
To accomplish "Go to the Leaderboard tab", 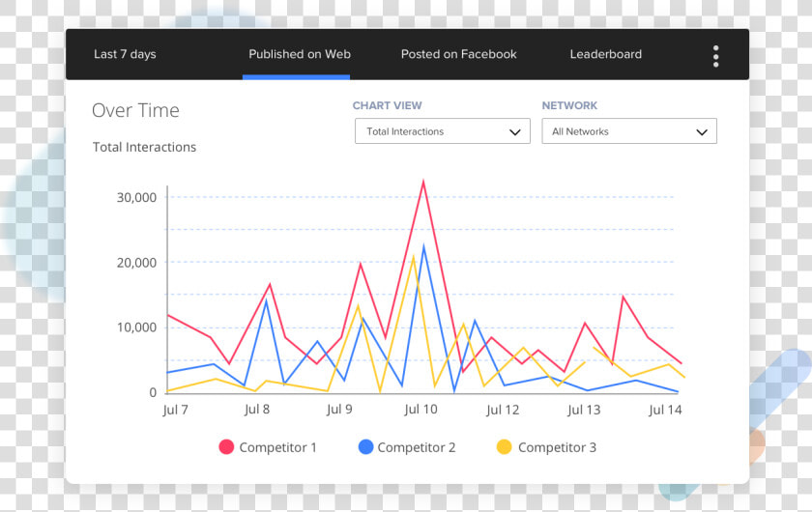I will [x=605, y=54].
